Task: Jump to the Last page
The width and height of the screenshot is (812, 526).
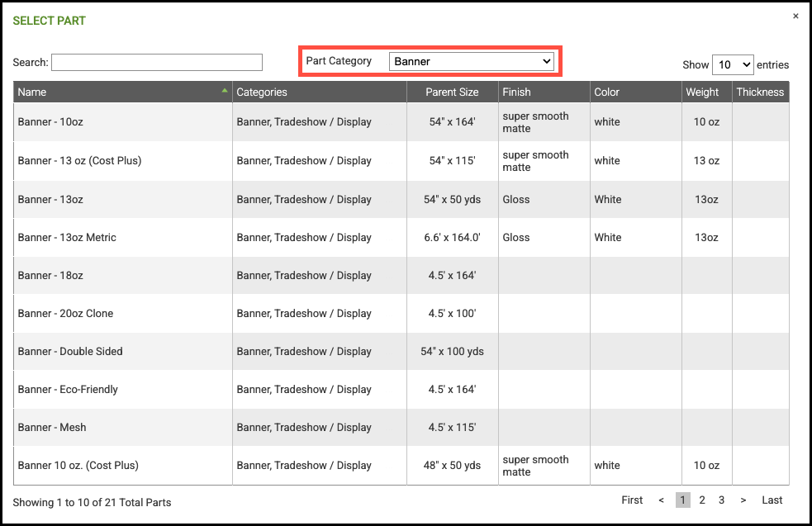Action: (772, 500)
